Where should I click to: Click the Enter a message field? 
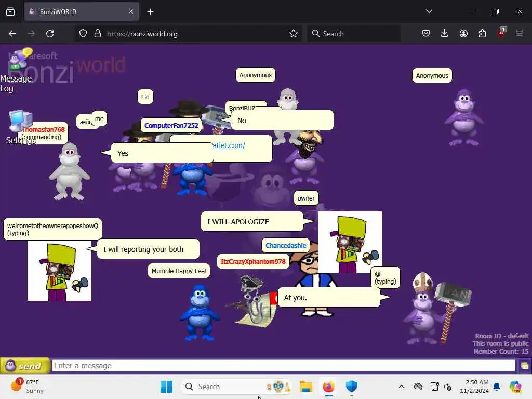(x=283, y=365)
